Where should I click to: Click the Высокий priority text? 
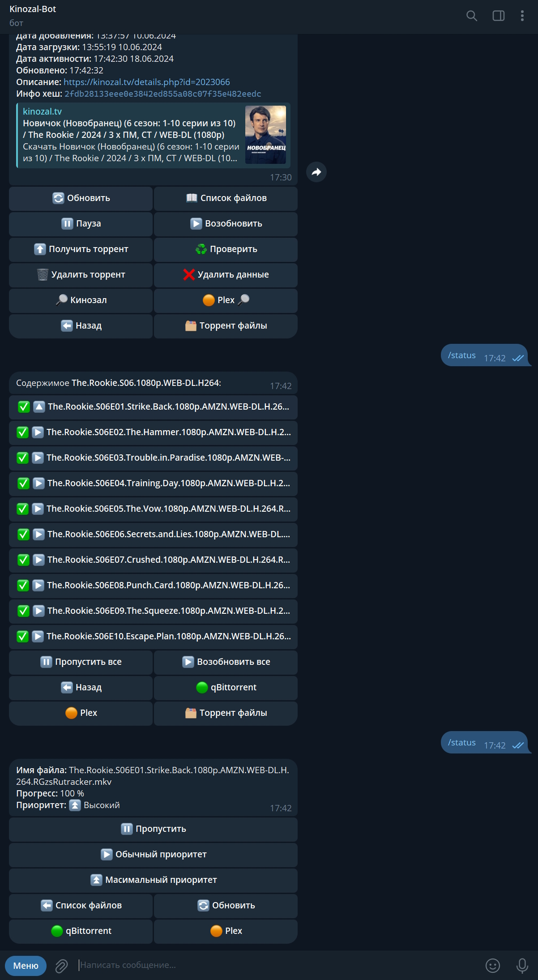coord(102,805)
